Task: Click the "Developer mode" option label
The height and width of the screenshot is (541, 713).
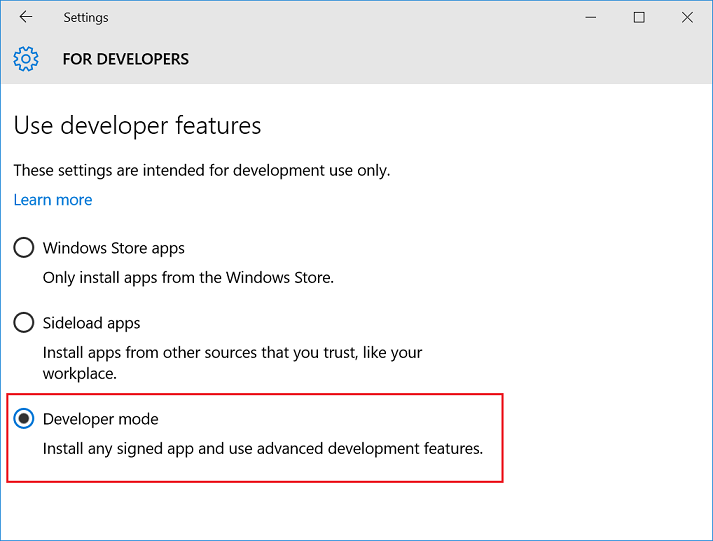Action: point(100,419)
